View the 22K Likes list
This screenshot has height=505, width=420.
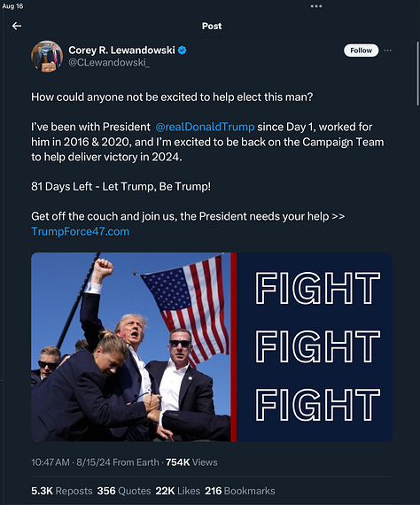pyautogui.click(x=178, y=491)
